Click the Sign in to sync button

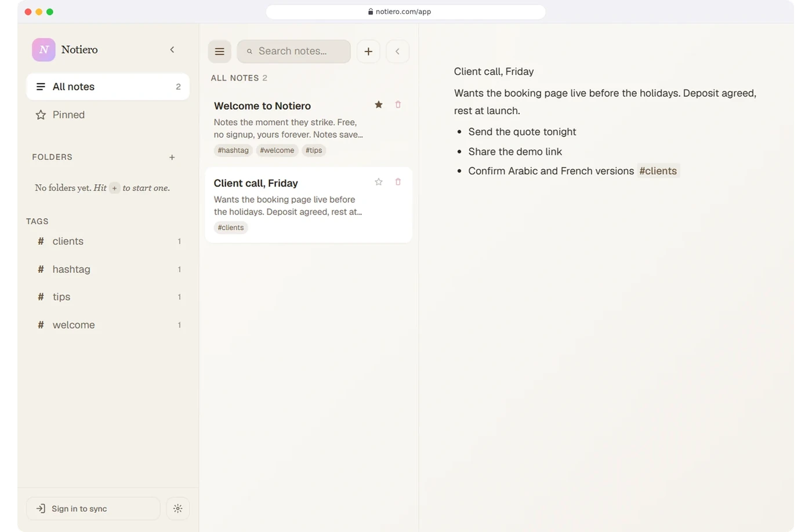[93, 509]
